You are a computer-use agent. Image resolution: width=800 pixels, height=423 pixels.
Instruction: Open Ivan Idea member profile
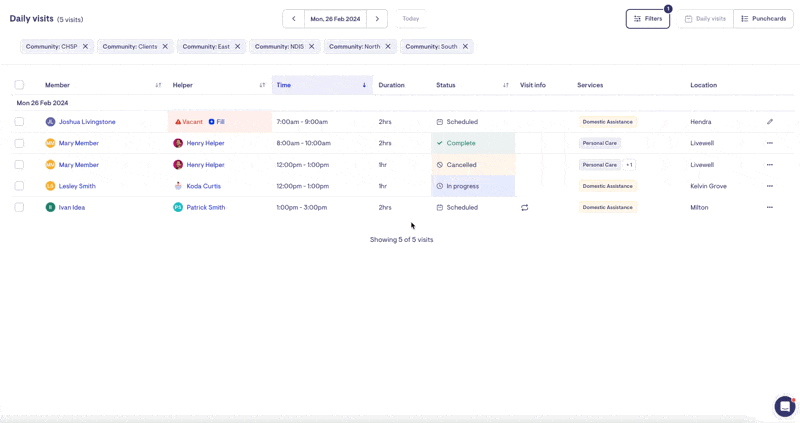pyautogui.click(x=72, y=208)
